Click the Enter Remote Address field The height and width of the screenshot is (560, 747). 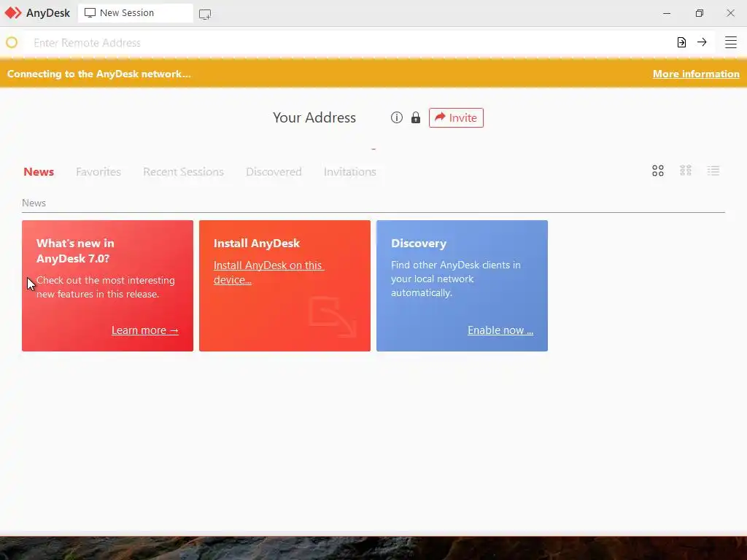[x=350, y=42]
